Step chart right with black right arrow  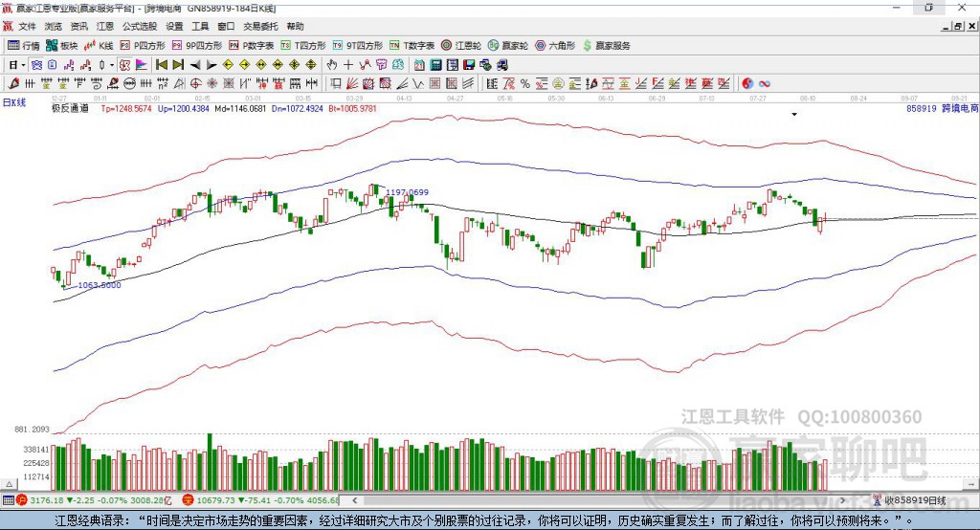click(x=212, y=65)
